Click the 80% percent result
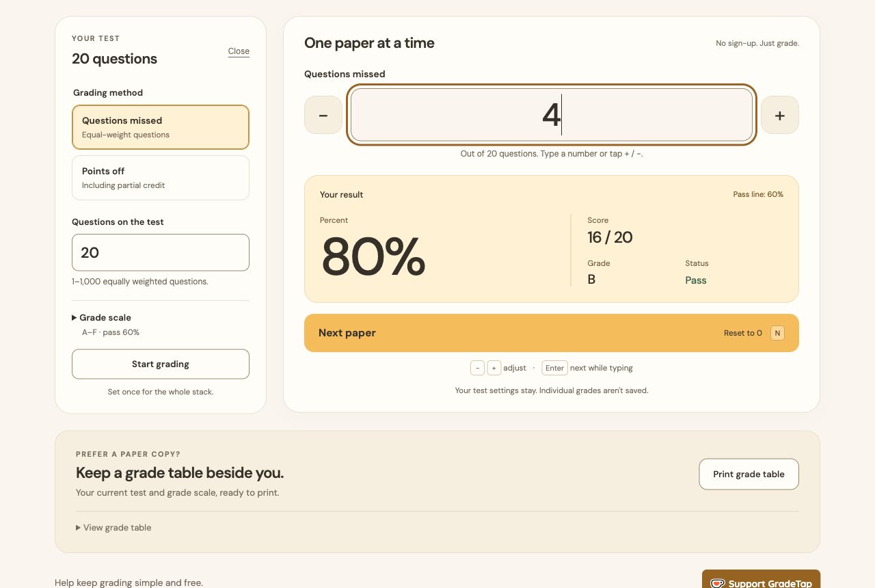The height and width of the screenshot is (588, 875). [x=373, y=256]
